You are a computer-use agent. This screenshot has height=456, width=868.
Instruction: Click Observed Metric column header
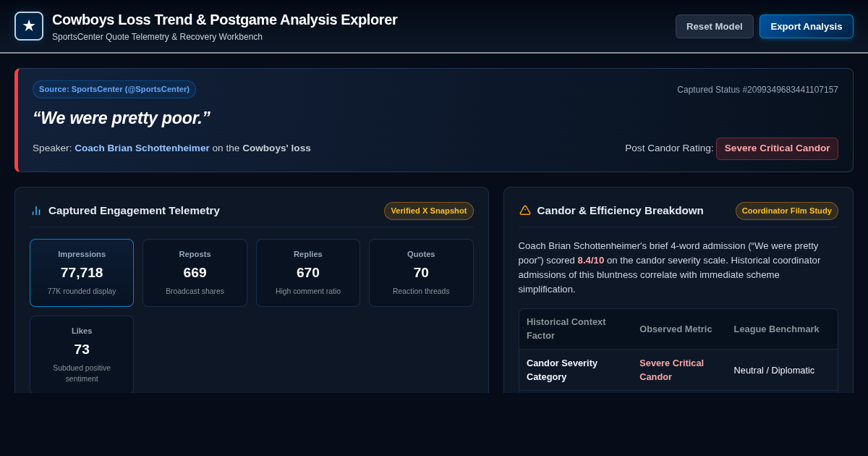coord(676,329)
